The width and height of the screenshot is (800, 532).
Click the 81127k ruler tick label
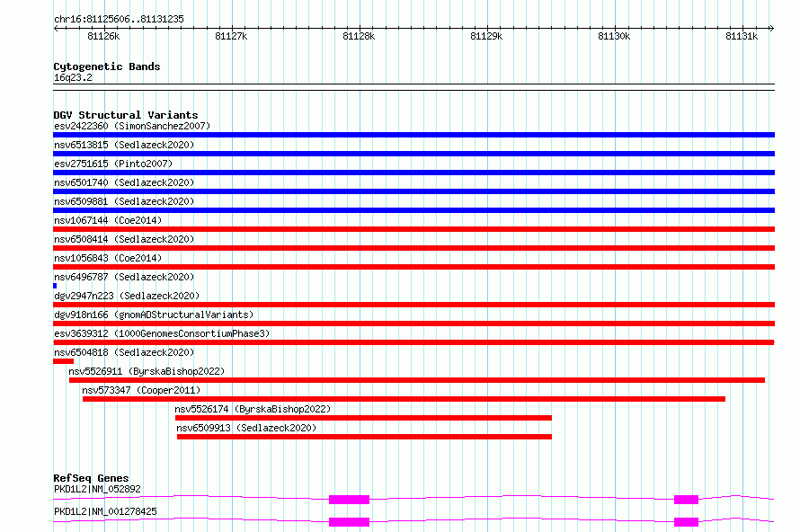coord(231,36)
